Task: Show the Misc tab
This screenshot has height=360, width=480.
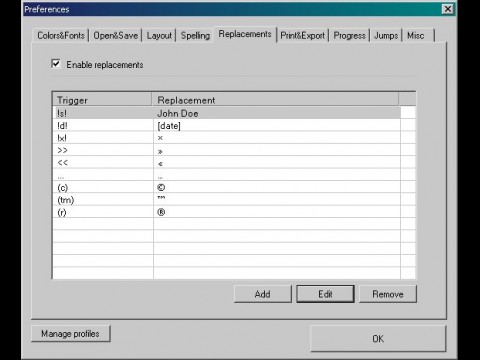Action: tap(418, 35)
